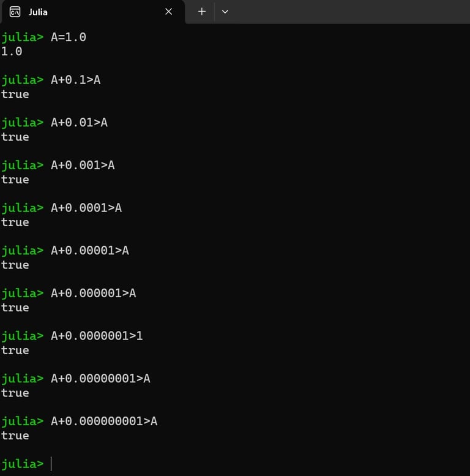This screenshot has height=476, width=470.
Task: Click the command A+0.0000001>1
Action: [97, 336]
